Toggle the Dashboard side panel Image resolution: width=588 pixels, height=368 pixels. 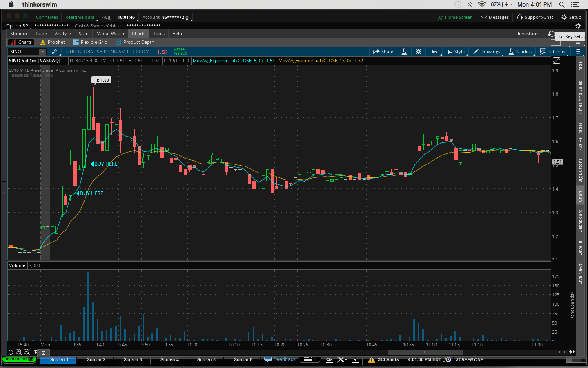[580, 221]
